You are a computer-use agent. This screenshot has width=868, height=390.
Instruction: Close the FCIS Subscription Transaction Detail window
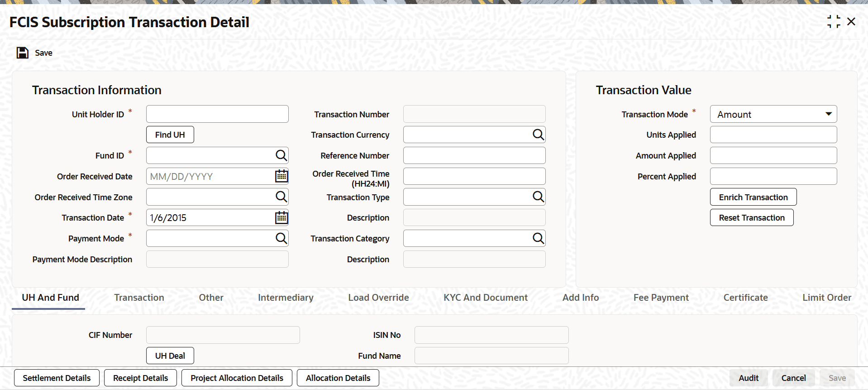click(x=851, y=21)
